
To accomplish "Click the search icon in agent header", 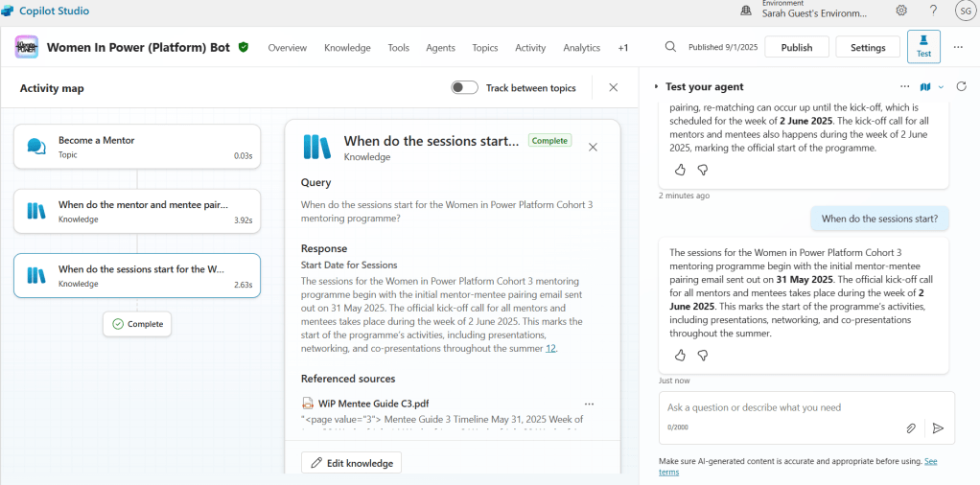I will tap(670, 47).
